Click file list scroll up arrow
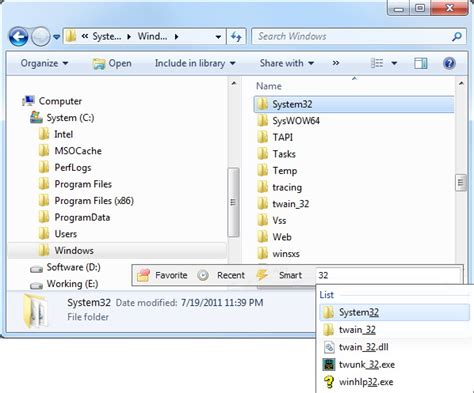 [x=461, y=84]
